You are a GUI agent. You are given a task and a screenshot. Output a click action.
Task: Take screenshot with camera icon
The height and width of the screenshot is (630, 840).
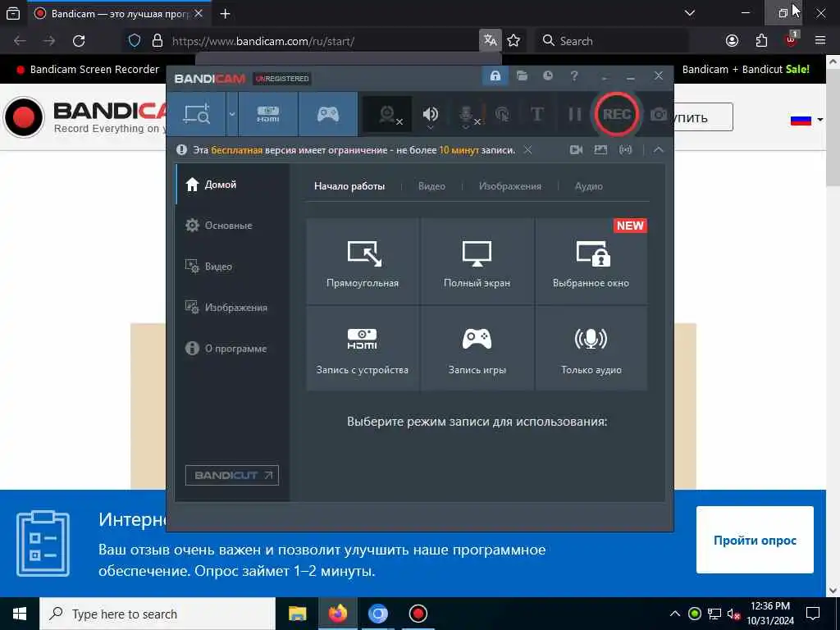(x=659, y=114)
